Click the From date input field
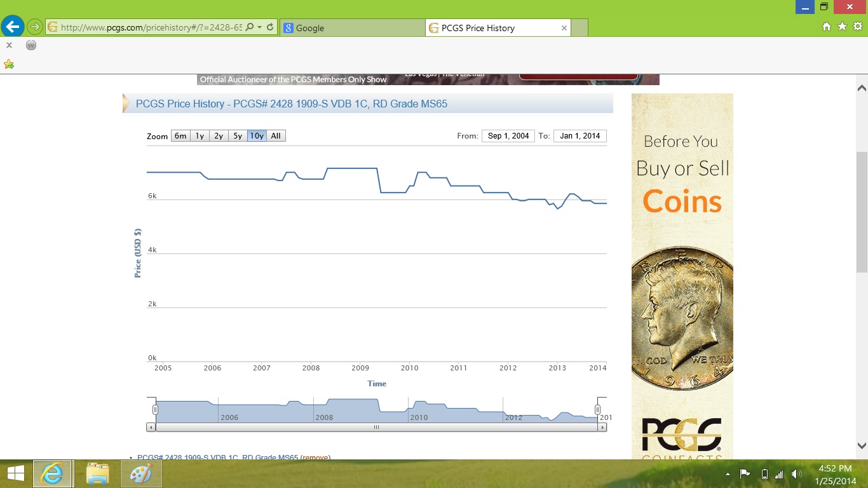 508,136
